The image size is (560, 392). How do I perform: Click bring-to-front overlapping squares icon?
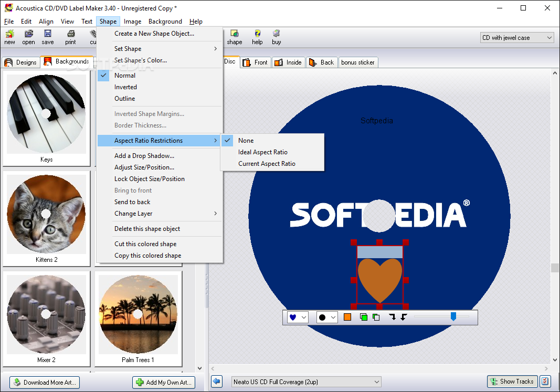pos(364,317)
